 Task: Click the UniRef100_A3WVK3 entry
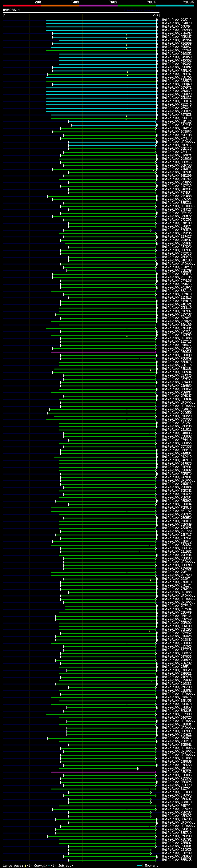point(177,772)
